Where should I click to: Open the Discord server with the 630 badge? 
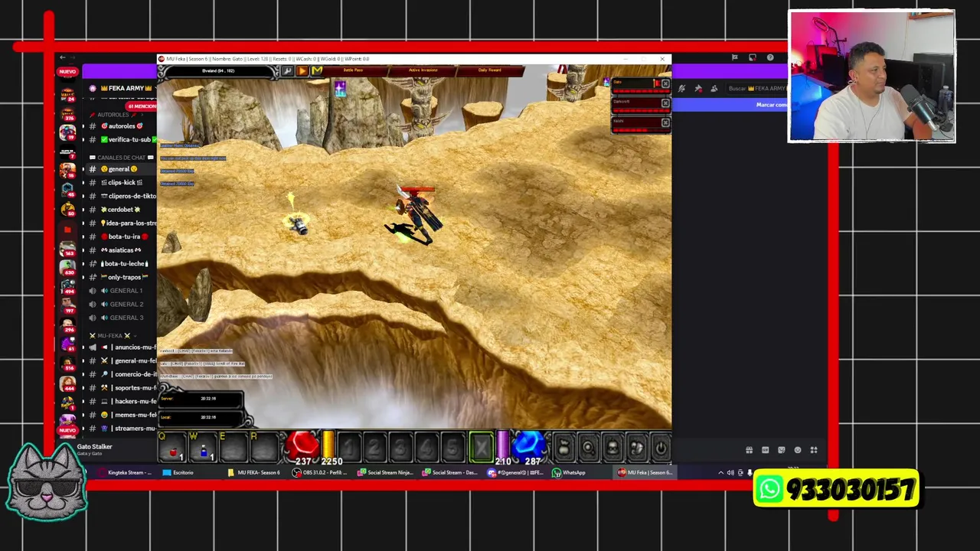coord(67,269)
